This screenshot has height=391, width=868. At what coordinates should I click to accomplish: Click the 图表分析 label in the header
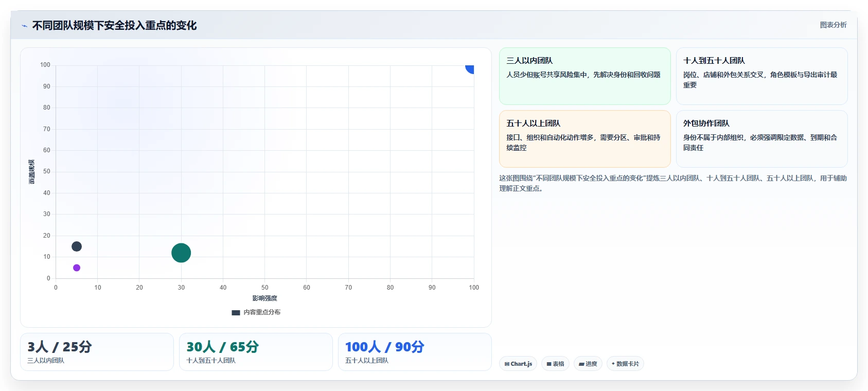833,25
